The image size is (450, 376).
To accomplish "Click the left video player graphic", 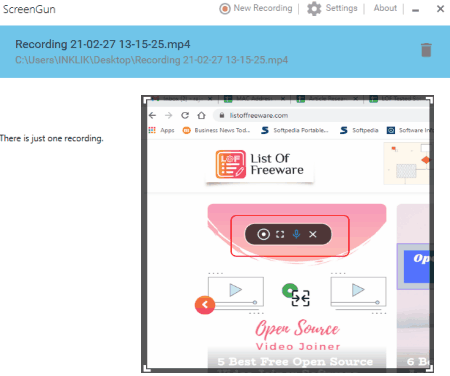I will [236, 291].
